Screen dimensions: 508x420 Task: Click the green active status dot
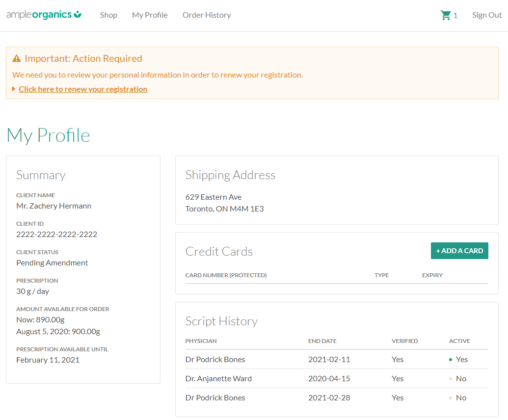coord(451,360)
